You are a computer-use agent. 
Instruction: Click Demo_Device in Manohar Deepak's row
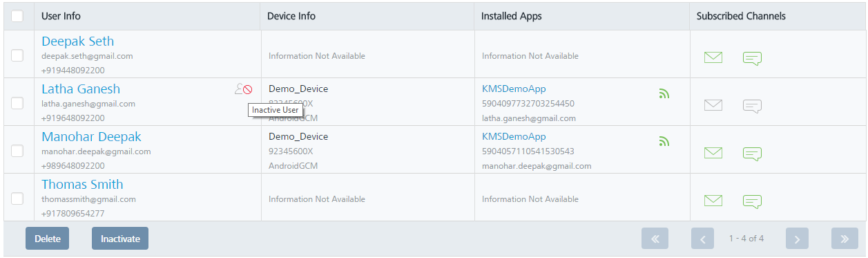pos(298,137)
